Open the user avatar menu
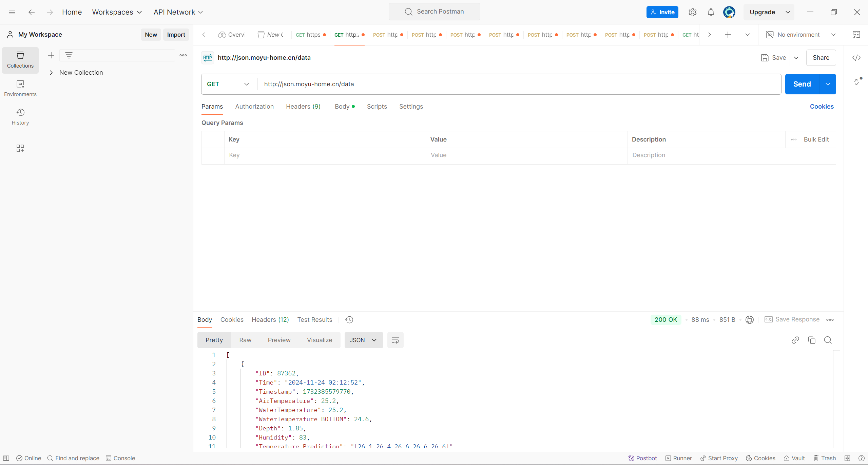Screen dimensions: 868x465 729,12
